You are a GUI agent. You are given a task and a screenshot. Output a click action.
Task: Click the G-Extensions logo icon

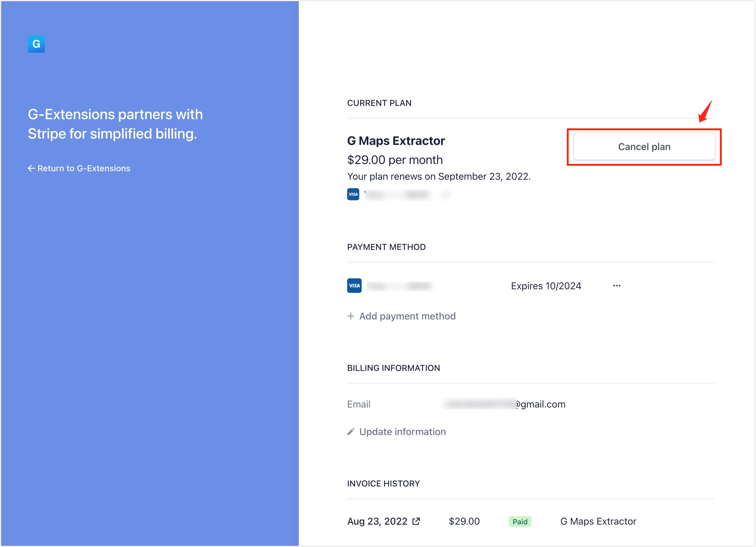pos(36,44)
